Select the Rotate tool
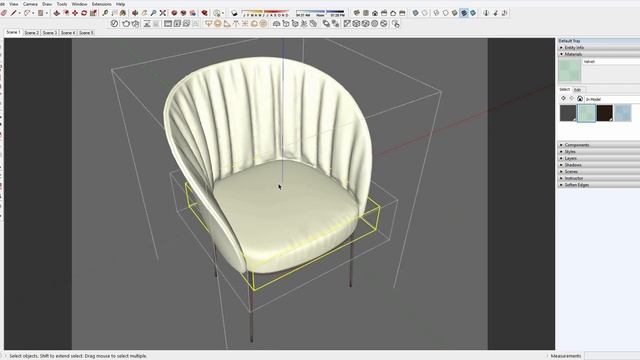640x360 pixels. tap(84, 13)
